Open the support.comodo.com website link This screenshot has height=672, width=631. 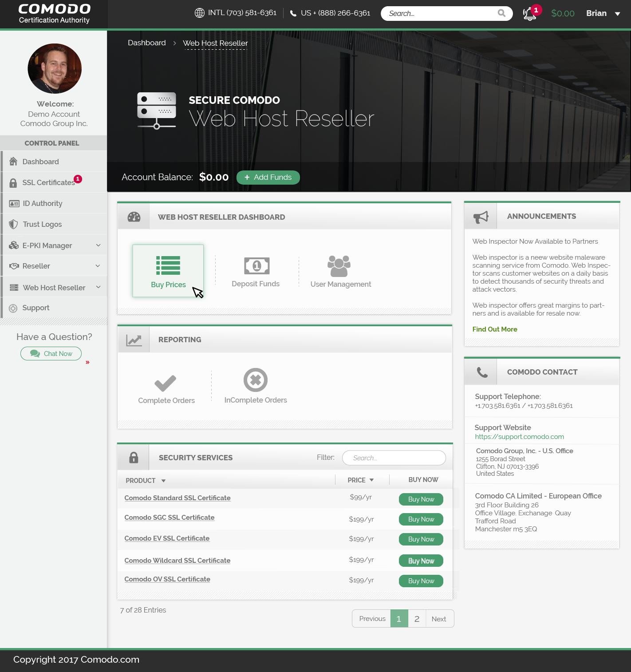[520, 437]
